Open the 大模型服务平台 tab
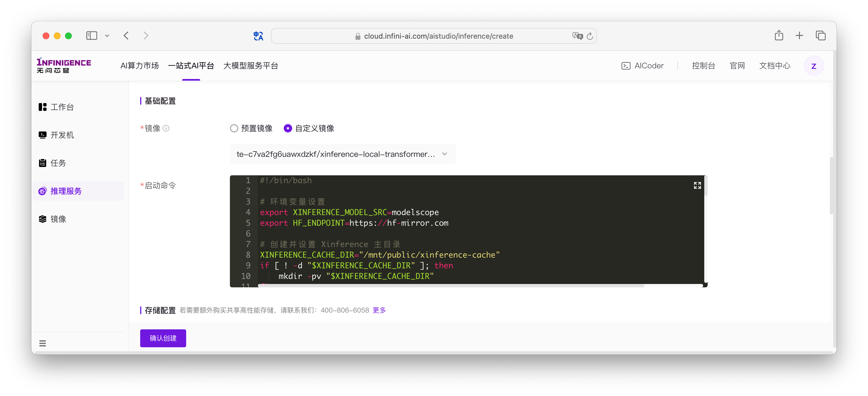 [x=251, y=66]
